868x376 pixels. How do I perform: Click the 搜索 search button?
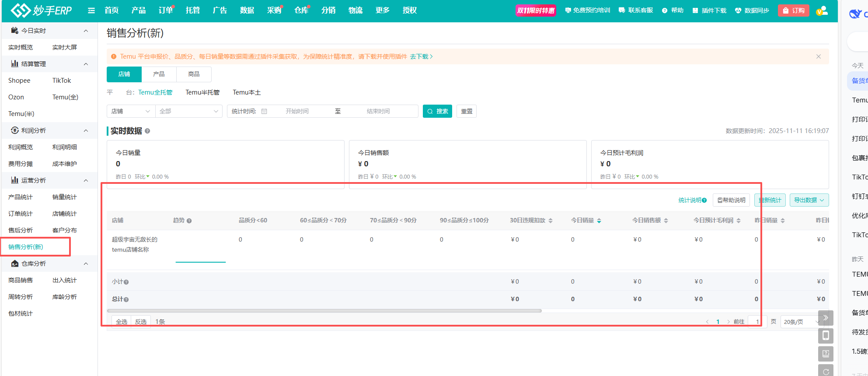[x=437, y=112]
